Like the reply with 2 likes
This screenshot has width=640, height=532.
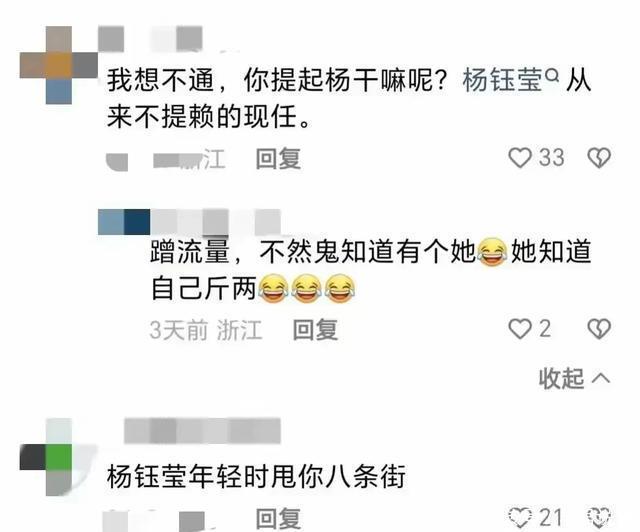[x=520, y=329]
